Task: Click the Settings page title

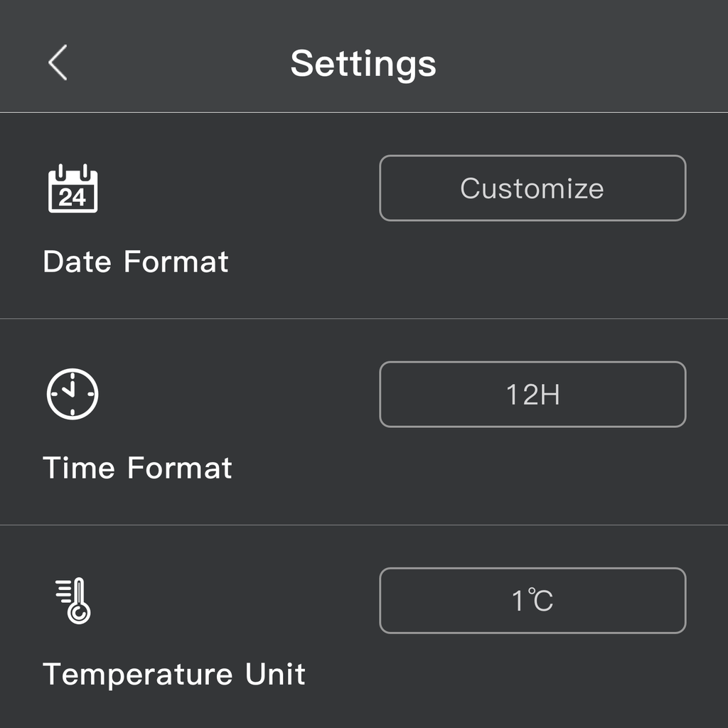Action: [x=363, y=63]
